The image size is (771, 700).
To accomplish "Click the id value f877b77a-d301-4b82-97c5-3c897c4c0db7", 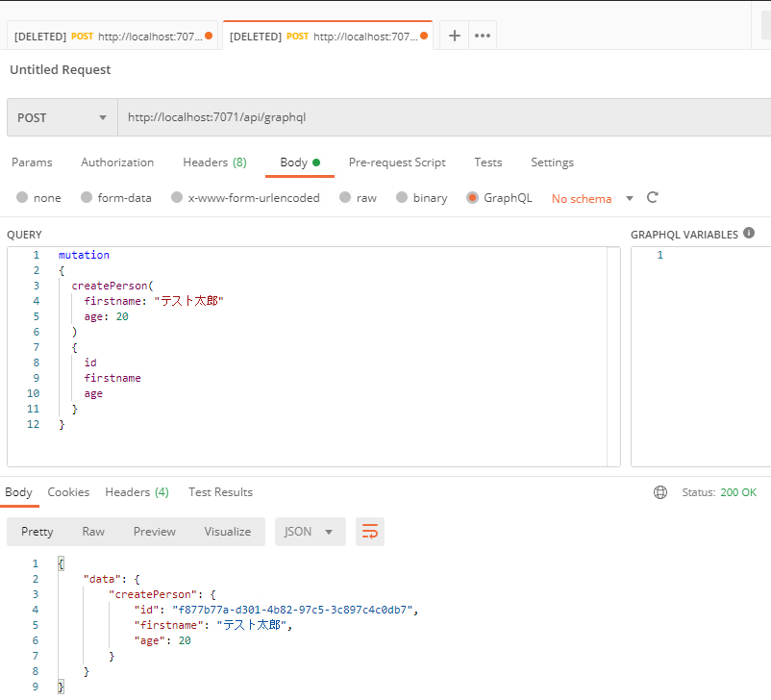I will click(292, 610).
